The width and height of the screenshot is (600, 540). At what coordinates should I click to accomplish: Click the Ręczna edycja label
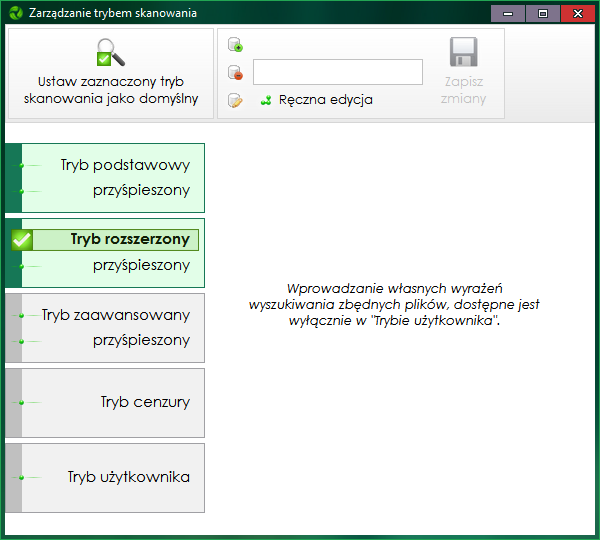[326, 100]
